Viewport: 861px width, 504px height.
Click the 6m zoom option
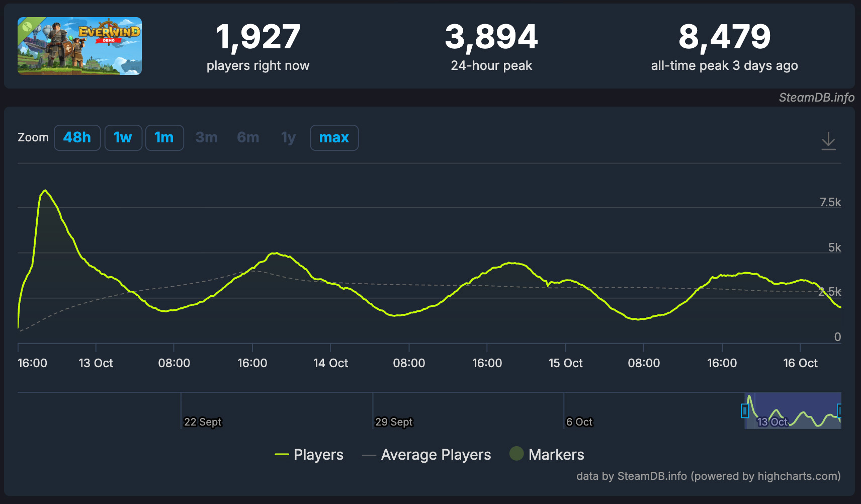[248, 137]
